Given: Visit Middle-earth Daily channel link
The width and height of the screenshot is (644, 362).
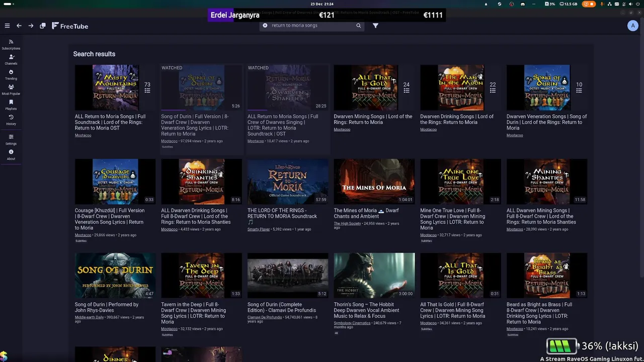Looking at the screenshot, I should 89,318.
